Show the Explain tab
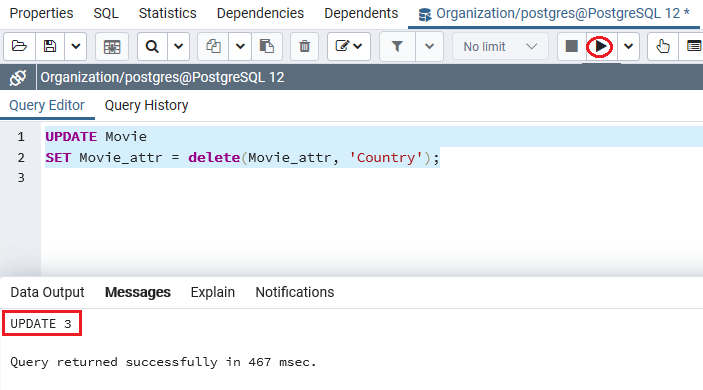703x390 pixels. [213, 292]
